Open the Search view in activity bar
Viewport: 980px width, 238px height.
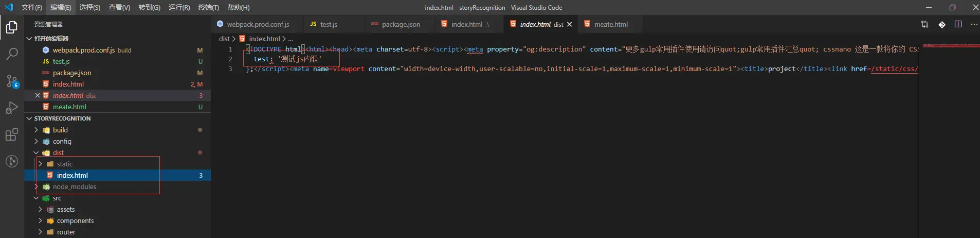point(12,54)
